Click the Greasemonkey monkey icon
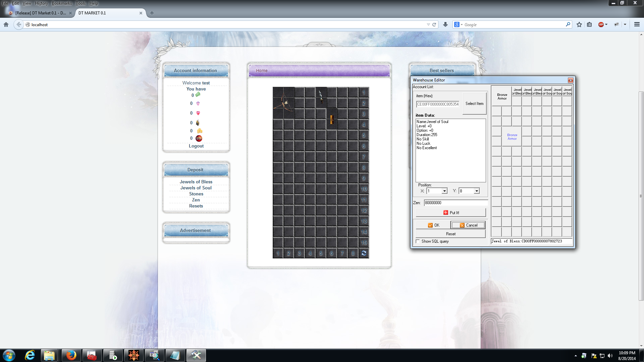This screenshot has height=362, width=644. (616, 24)
